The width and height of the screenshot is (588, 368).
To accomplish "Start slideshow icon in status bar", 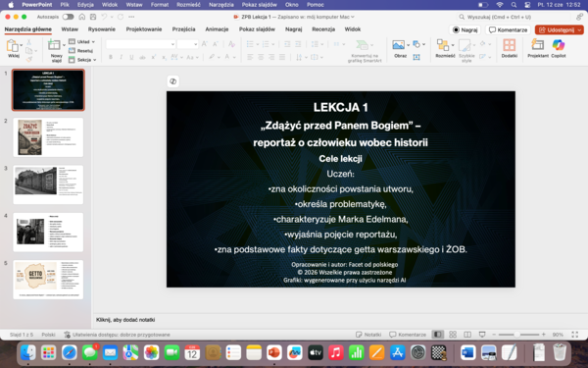I will tap(482, 335).
